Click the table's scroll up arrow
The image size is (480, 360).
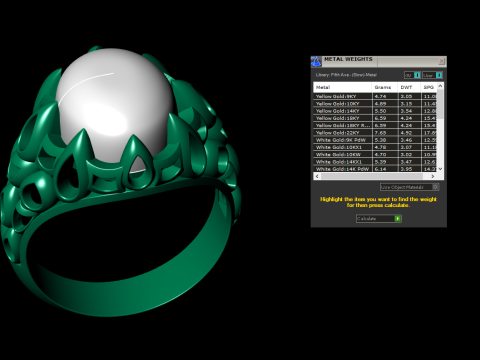[x=440, y=86]
